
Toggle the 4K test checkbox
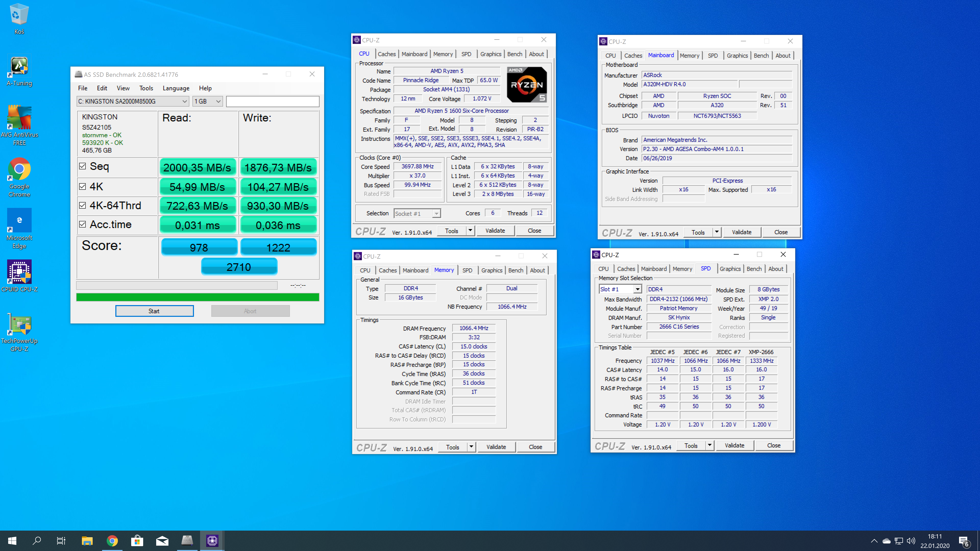click(82, 186)
